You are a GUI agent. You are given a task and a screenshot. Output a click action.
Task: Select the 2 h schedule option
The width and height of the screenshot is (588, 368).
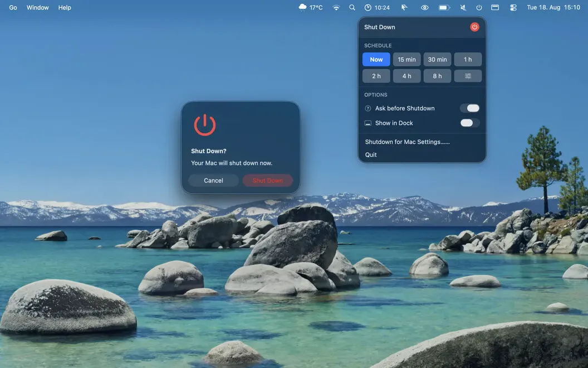(x=376, y=76)
